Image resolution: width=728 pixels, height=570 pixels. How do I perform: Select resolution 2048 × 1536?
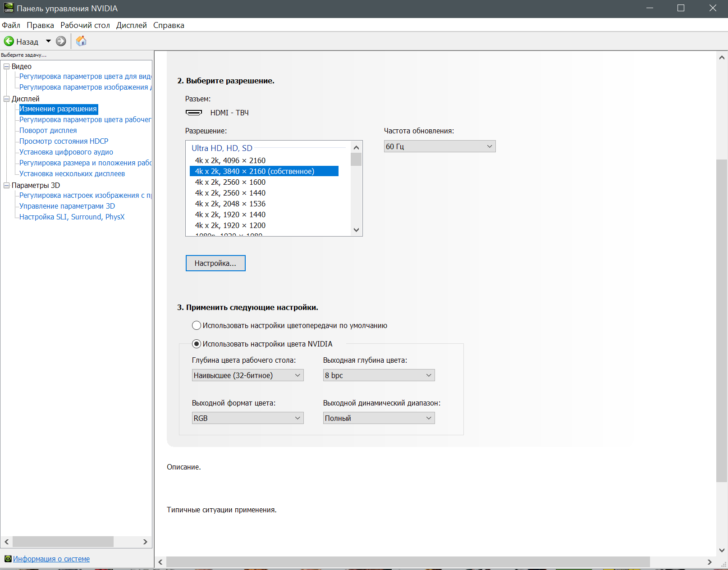click(264, 204)
